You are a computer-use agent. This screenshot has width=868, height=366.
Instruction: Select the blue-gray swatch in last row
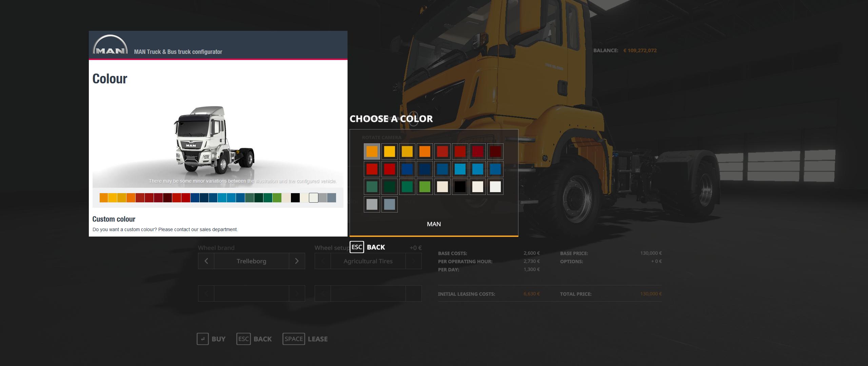pyautogui.click(x=390, y=204)
